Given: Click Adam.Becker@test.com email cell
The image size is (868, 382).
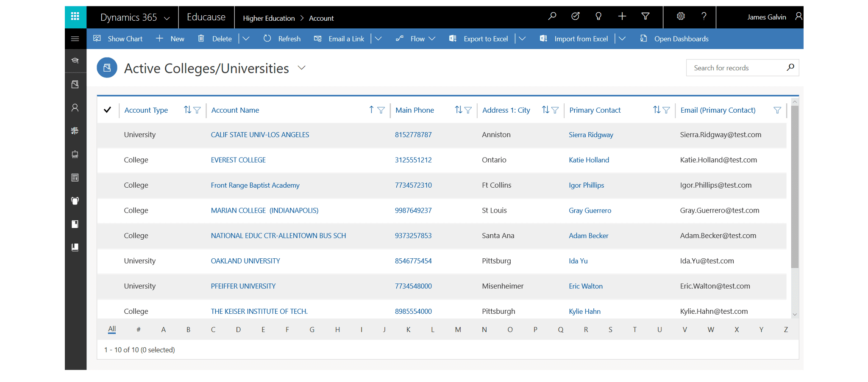Looking at the screenshot, I should pyautogui.click(x=718, y=235).
